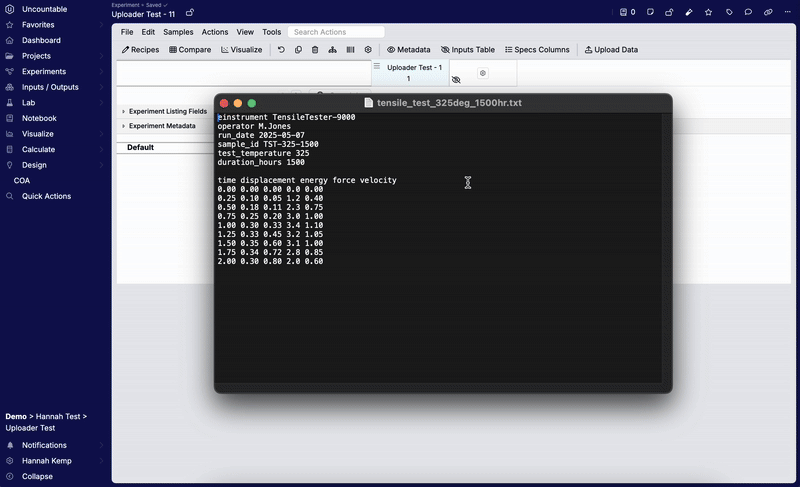Image resolution: width=800 pixels, height=487 pixels.
Task: Click the Recipes button
Action: 140,49
